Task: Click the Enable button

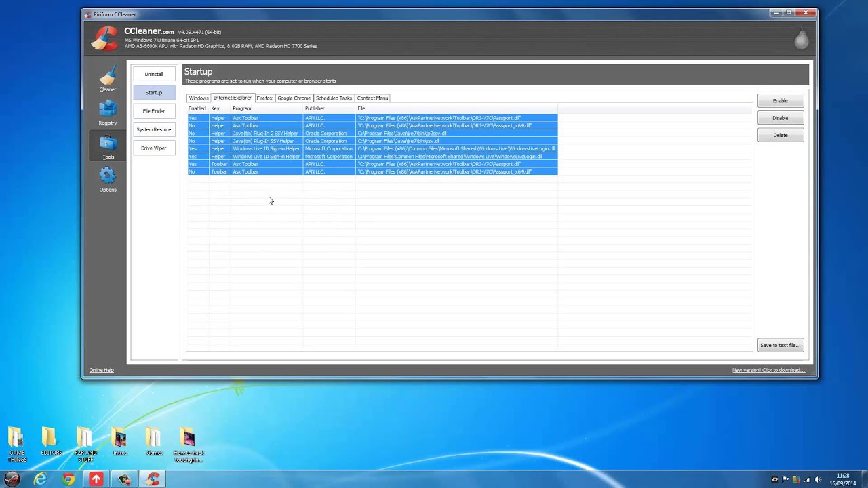Action: coord(781,100)
